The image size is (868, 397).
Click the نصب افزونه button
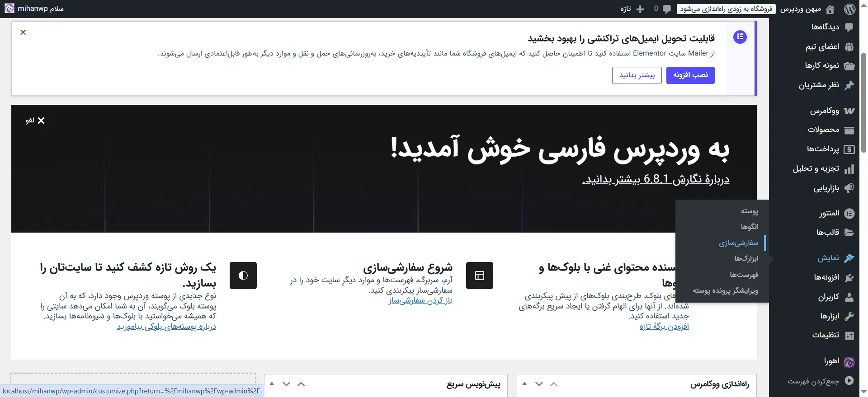click(690, 75)
